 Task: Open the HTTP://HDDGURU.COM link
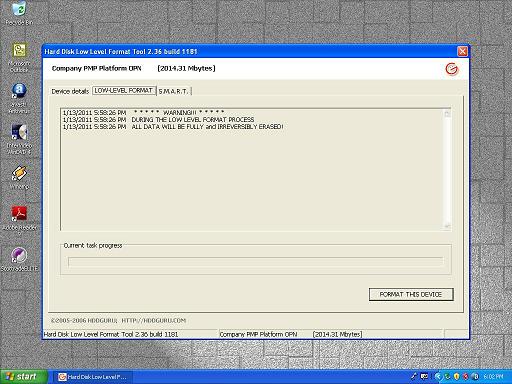[x=153, y=320]
